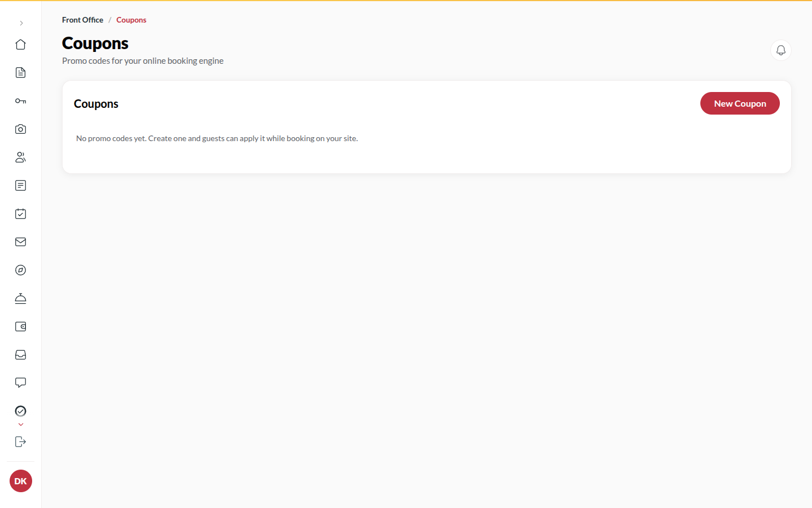Open the camera icon in the sidebar
Screen dimensions: 812x508
(21, 129)
